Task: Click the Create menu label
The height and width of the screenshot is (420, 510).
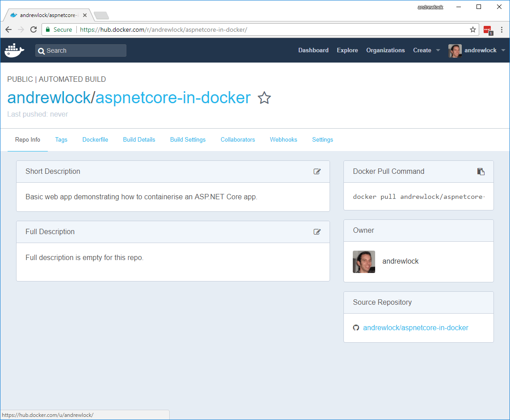Action: pos(422,50)
